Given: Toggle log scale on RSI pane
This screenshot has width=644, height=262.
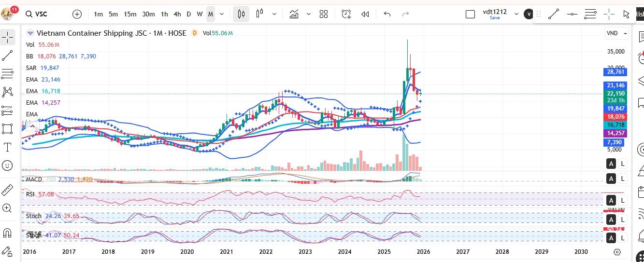Looking at the screenshot, I should pyautogui.click(x=623, y=200).
